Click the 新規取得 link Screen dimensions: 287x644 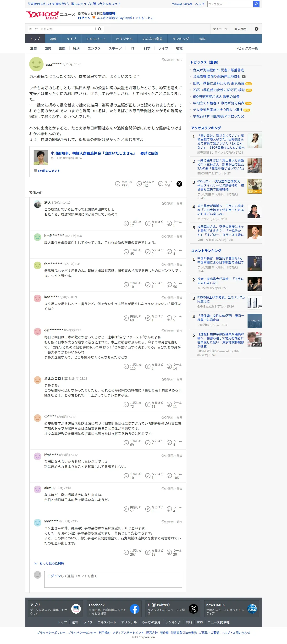point(109,13)
